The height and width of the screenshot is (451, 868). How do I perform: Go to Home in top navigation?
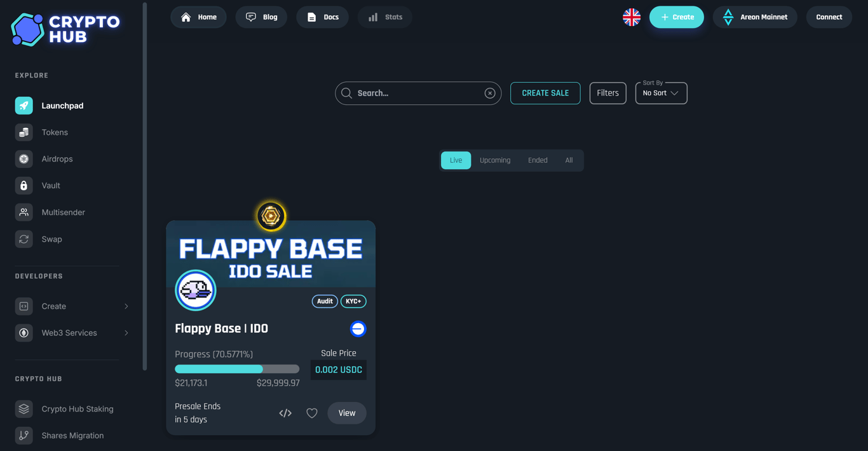tap(198, 17)
